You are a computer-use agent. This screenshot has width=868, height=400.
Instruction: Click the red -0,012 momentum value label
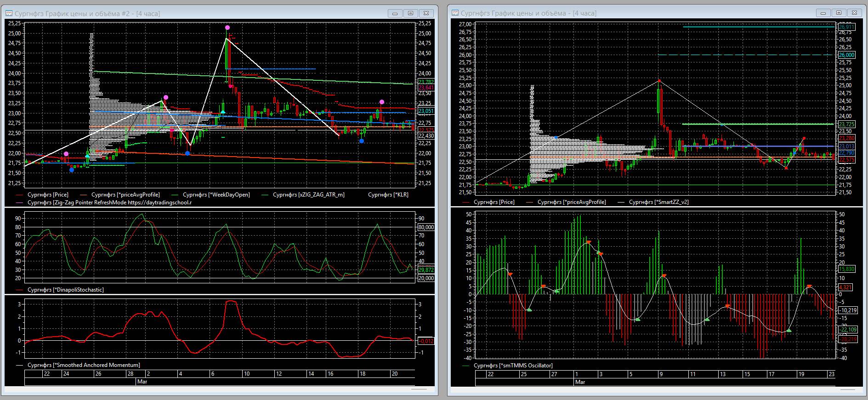pyautogui.click(x=425, y=341)
